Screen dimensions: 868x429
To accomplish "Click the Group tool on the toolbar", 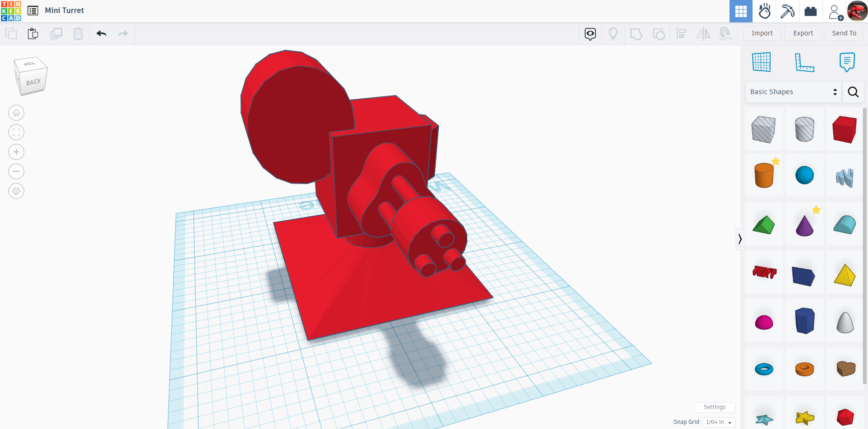I will tap(636, 34).
